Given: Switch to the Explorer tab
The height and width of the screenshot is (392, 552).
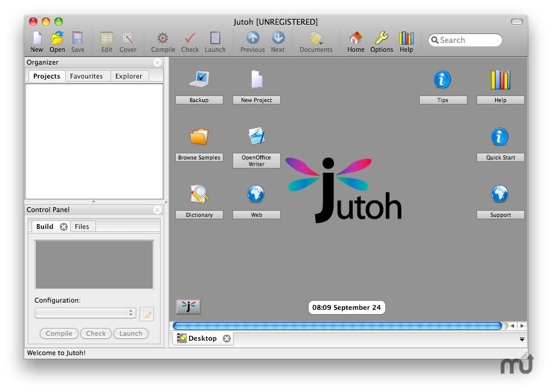Looking at the screenshot, I should coord(129,76).
